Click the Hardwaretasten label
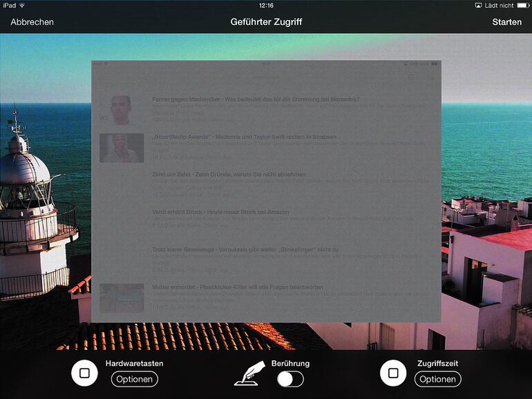 [x=134, y=363]
